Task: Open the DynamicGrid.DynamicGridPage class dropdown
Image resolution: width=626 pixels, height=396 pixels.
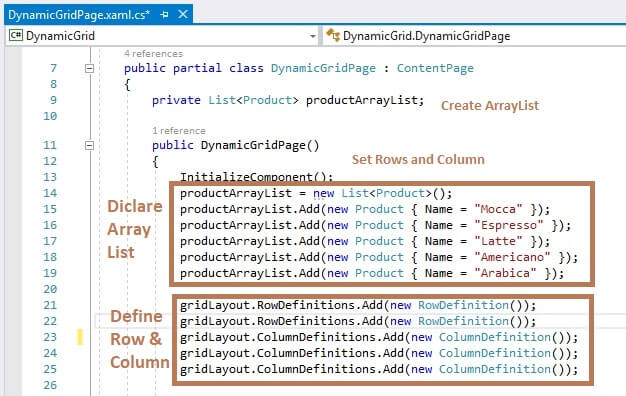Action: (475, 36)
